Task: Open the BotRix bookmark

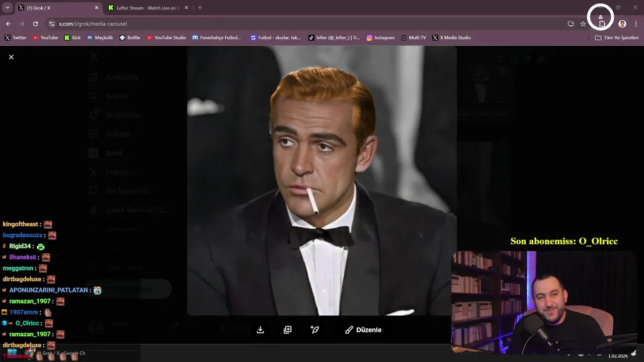Action: tap(130, 38)
